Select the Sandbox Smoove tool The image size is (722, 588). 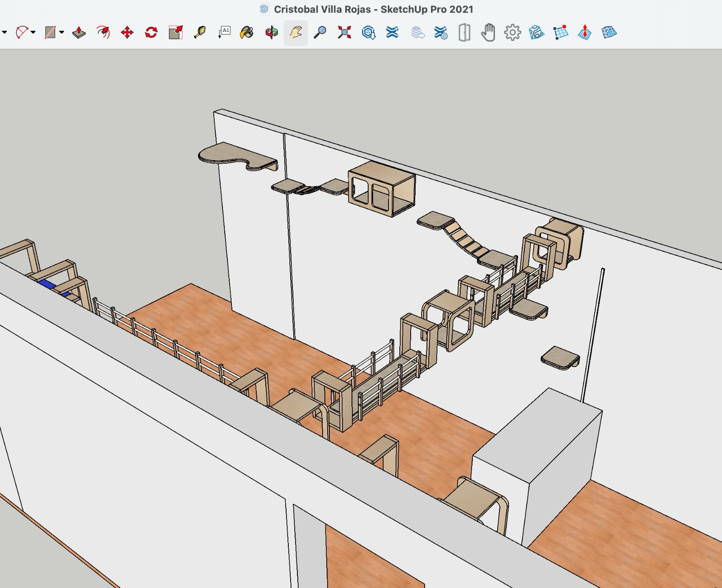click(x=585, y=32)
